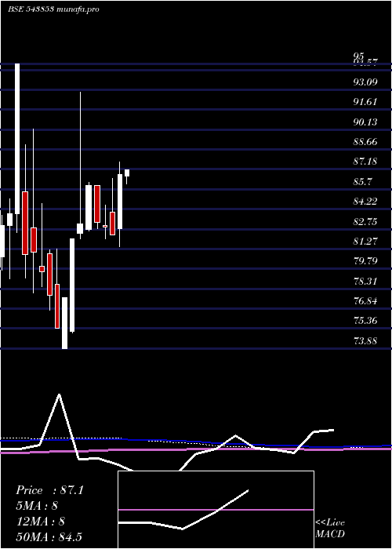
Task: Click the 93.09 price axis label
Action: coord(365,82)
